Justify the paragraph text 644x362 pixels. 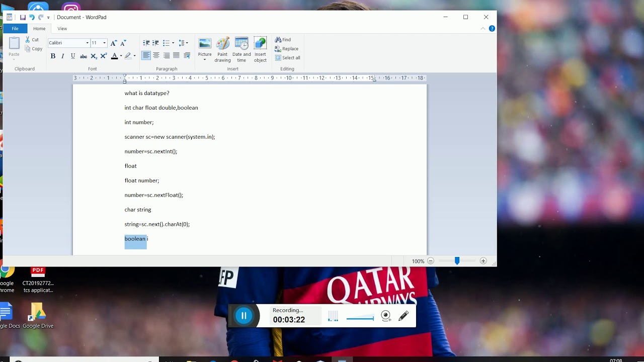[176, 55]
